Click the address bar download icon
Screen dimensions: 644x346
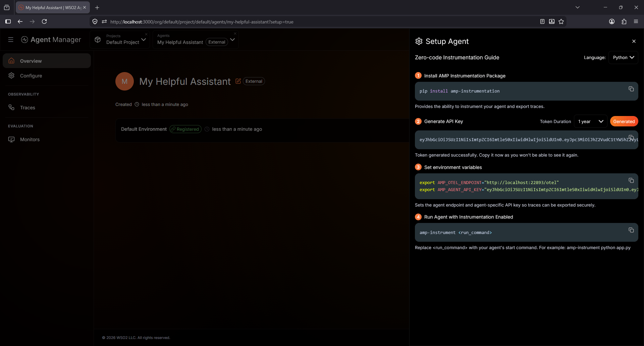[x=552, y=21]
